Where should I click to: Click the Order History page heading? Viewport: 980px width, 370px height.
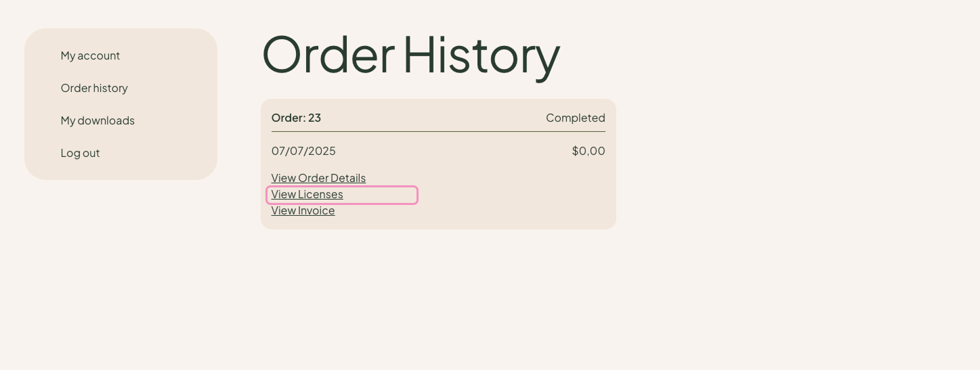[411, 54]
